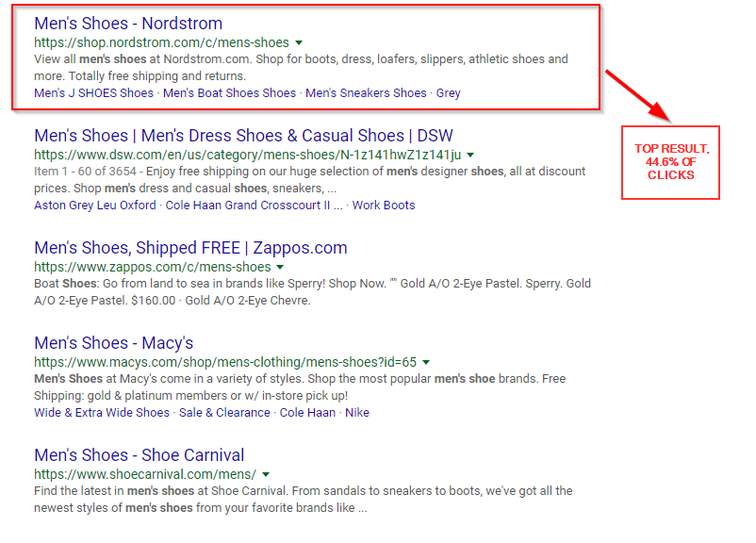This screenshot has width=756, height=543.
Task: Open Sale & Clearance sitelink
Action: click(224, 413)
